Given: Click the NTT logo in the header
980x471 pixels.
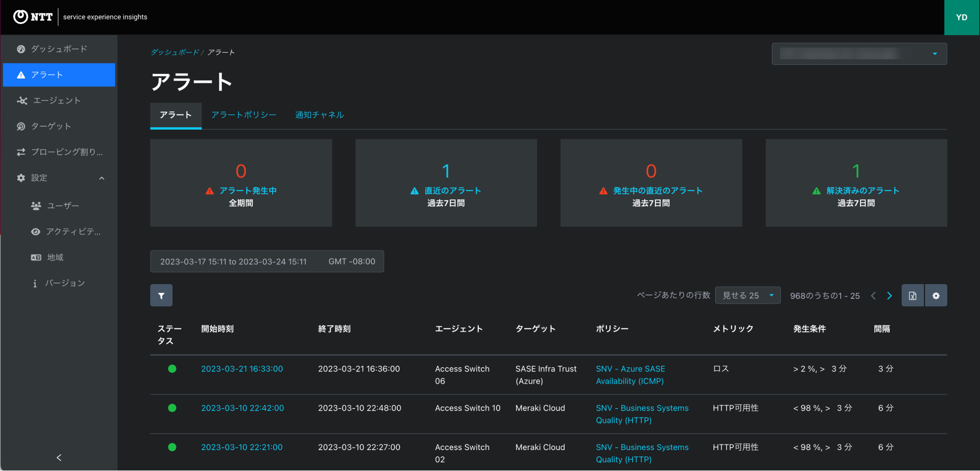Looking at the screenshot, I should click(x=33, y=17).
